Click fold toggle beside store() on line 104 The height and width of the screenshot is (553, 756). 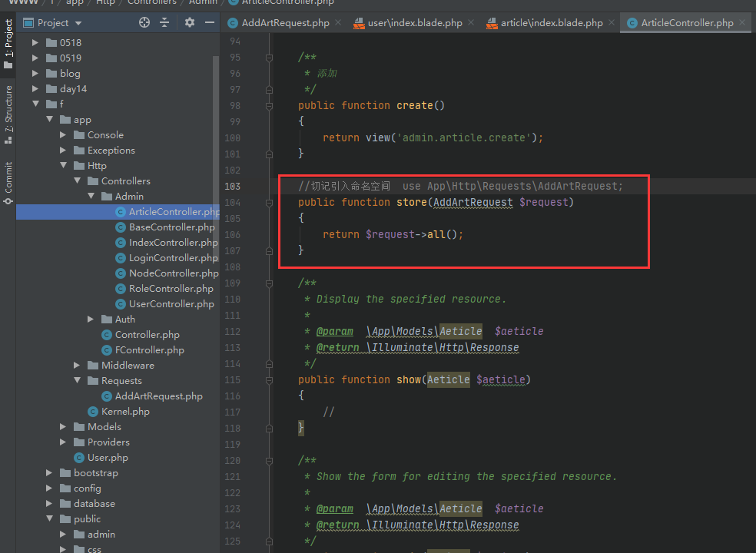point(269,203)
